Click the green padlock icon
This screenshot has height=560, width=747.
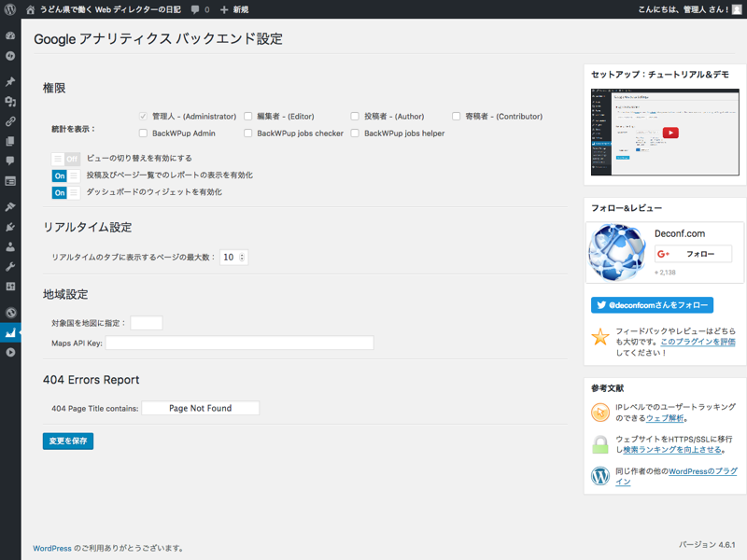600,444
